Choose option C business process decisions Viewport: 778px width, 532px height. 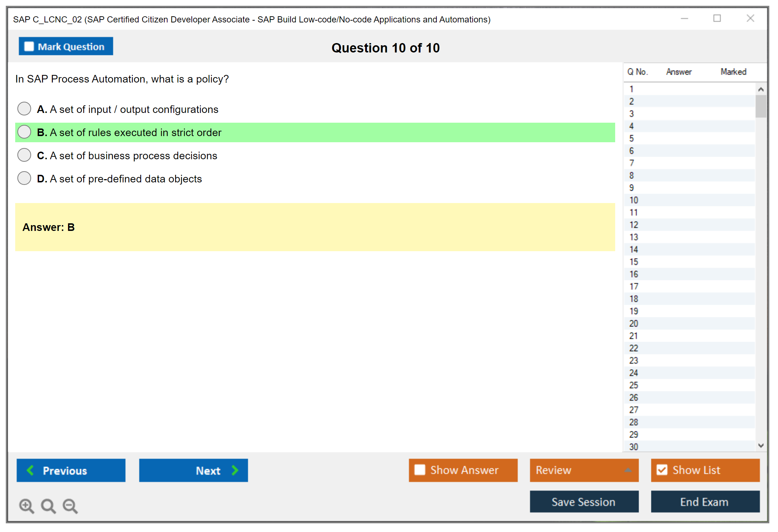tap(24, 155)
